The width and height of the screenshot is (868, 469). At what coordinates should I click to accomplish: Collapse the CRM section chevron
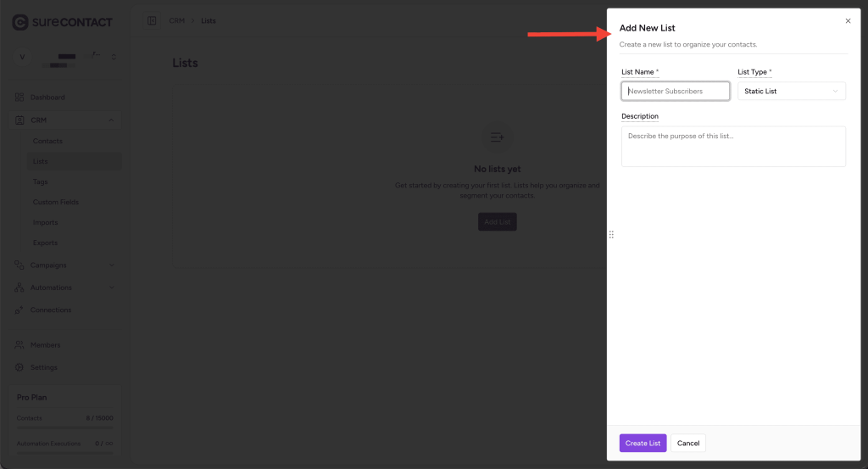pyautogui.click(x=111, y=120)
